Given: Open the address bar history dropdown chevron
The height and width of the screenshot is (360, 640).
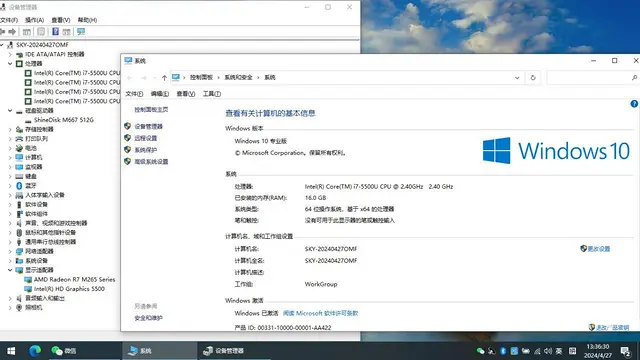Looking at the screenshot, I should pos(517,78).
